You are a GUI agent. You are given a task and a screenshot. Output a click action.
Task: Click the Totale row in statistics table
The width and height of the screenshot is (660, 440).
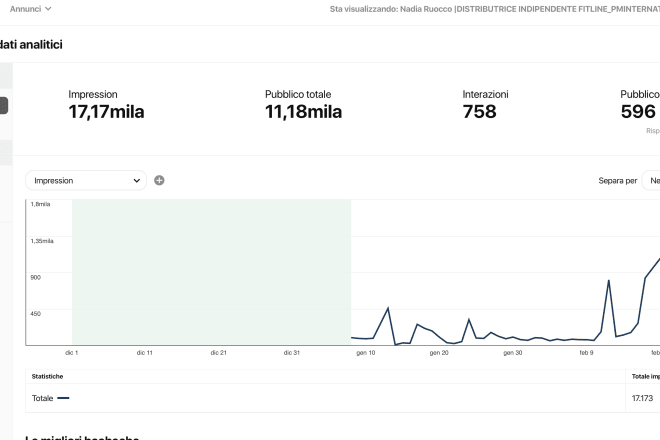[x=325, y=398]
